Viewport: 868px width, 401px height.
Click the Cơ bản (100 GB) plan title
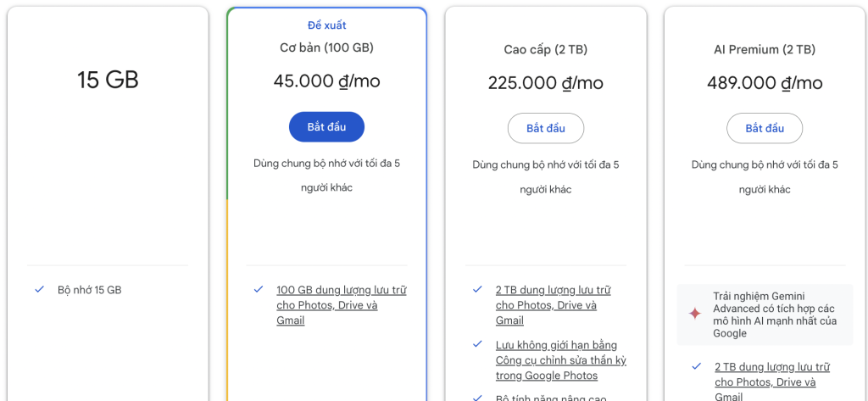pyautogui.click(x=326, y=47)
